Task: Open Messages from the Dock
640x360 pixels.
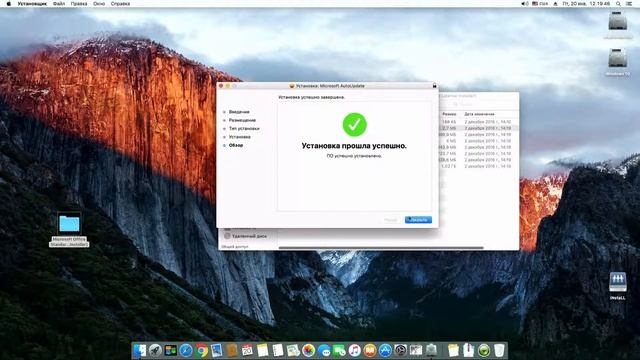Action: [324, 350]
